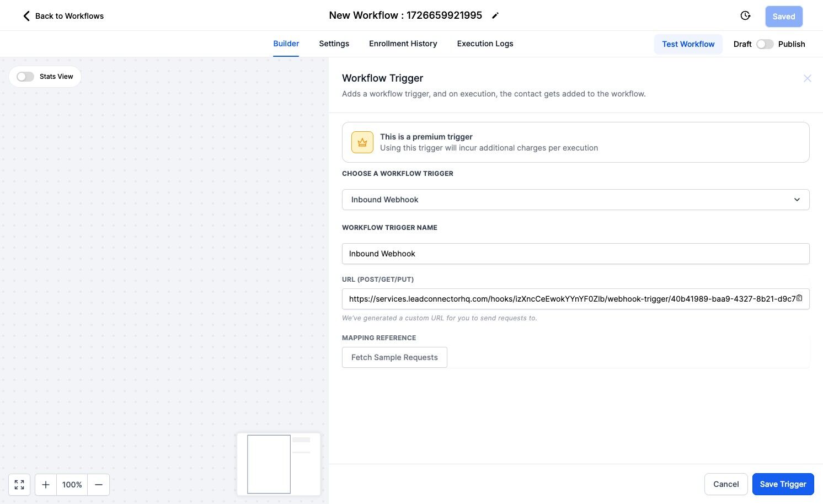Click the pencil icon to rename workflow
Image resolution: width=823 pixels, height=504 pixels.
(x=495, y=15)
